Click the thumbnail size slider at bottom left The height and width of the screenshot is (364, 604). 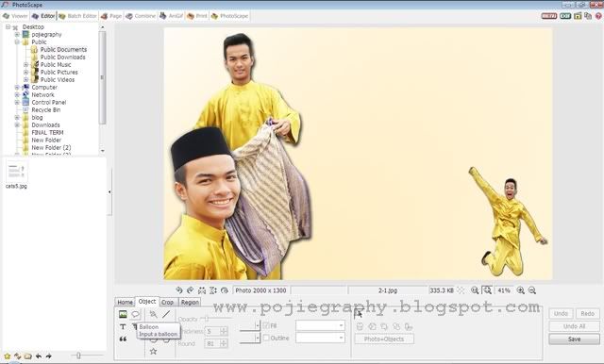click(x=78, y=356)
